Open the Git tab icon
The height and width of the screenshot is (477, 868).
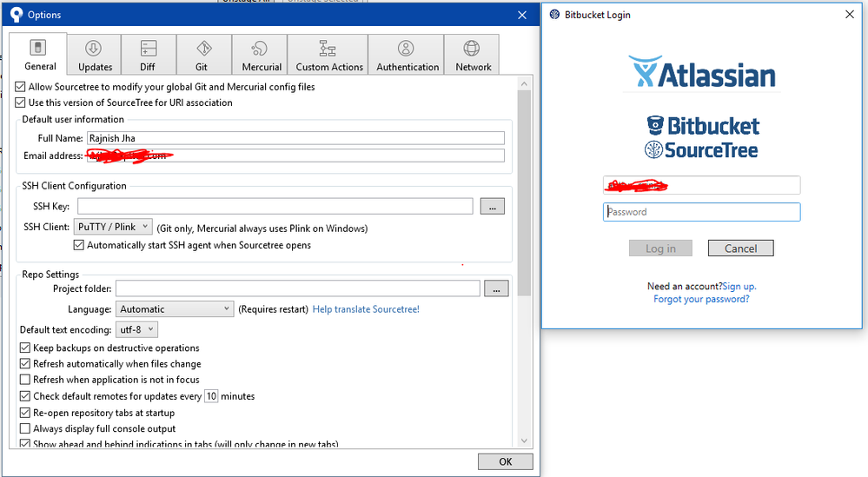point(203,49)
